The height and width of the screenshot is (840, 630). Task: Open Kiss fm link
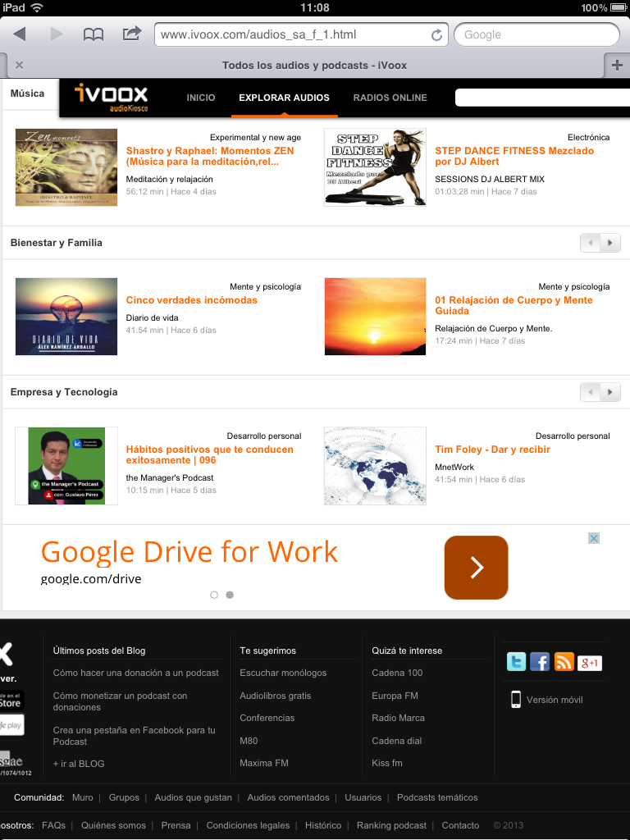[x=387, y=763]
